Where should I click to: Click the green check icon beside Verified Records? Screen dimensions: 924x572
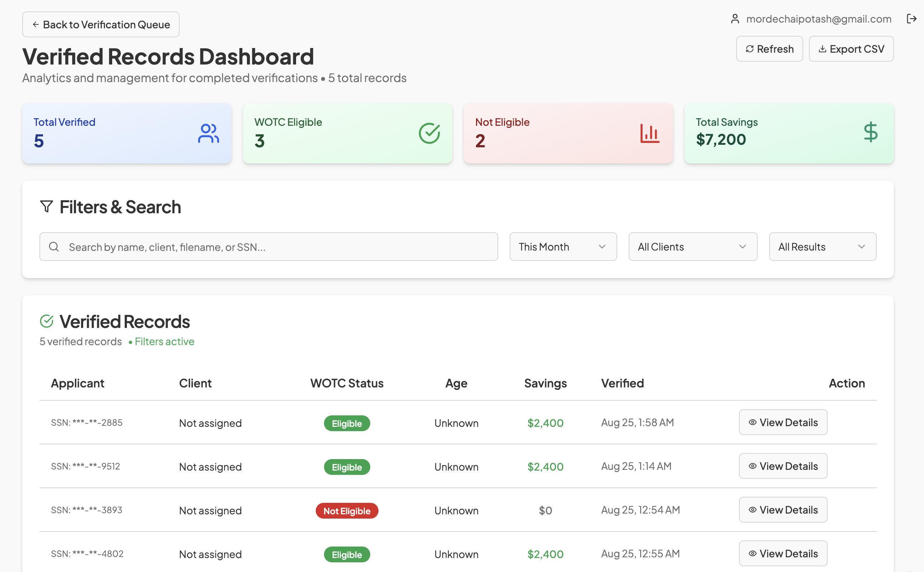[x=47, y=321]
